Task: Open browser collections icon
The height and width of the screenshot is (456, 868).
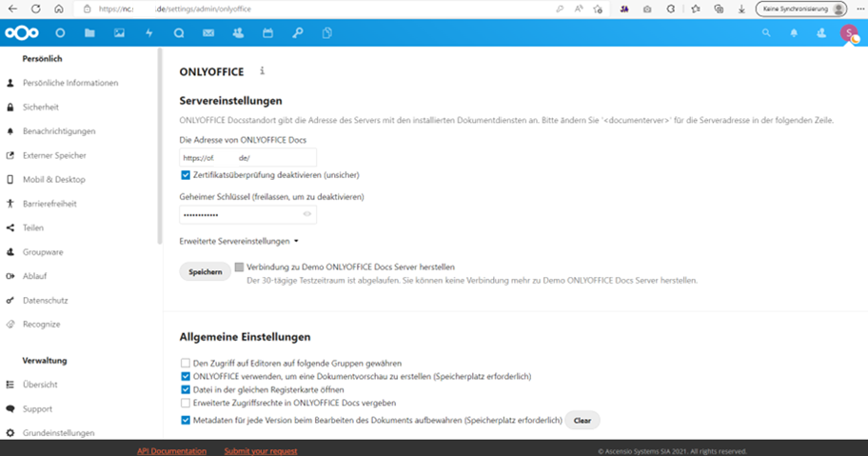Action: tap(719, 9)
